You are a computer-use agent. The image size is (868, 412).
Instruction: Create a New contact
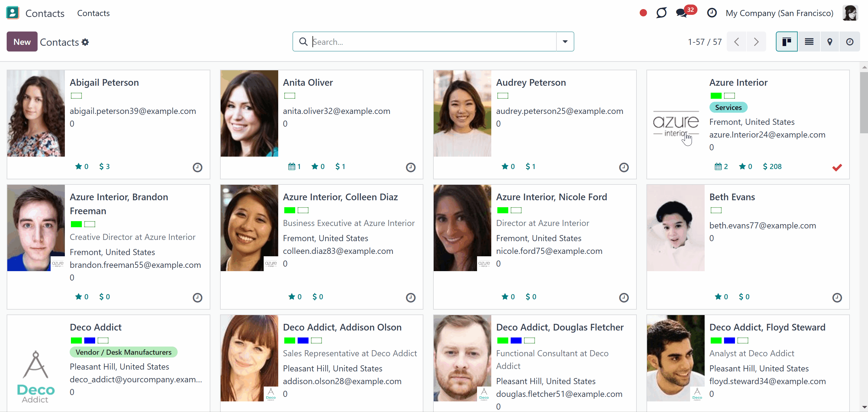coord(22,42)
